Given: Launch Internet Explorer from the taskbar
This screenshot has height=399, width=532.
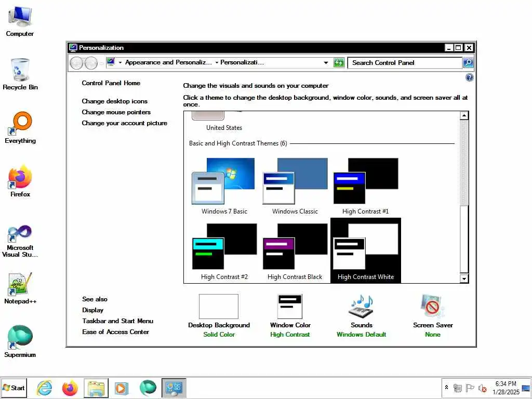Looking at the screenshot, I should coord(45,388).
